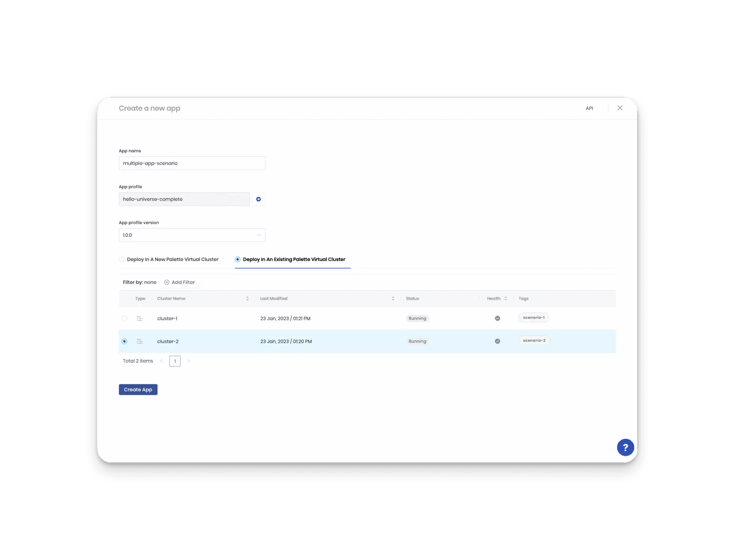The image size is (735, 560).
Task: Click the app profile selector plus icon
Action: point(258,199)
